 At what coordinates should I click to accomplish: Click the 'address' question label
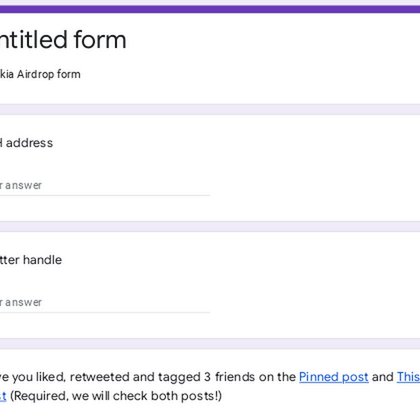(29, 143)
